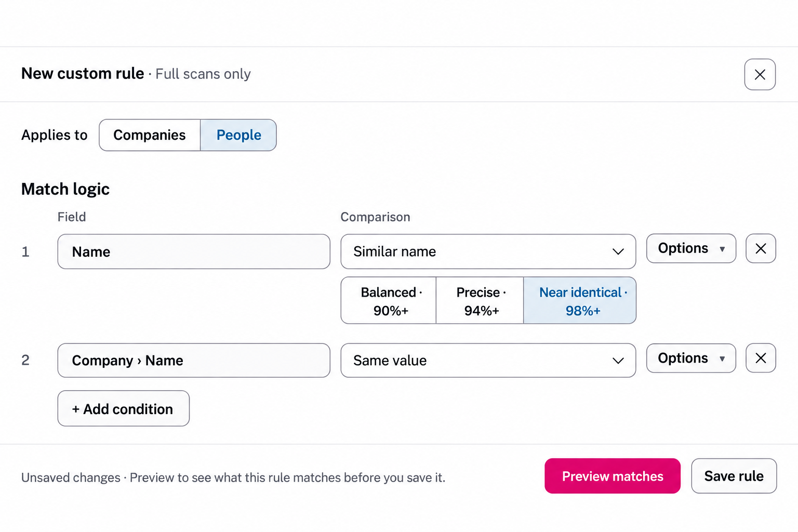Click the row number 2 label
Viewport: 798px width, 532px height.
click(x=25, y=360)
